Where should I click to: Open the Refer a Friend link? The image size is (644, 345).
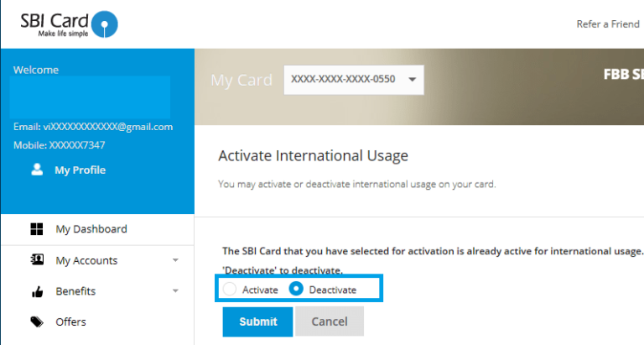tap(608, 24)
